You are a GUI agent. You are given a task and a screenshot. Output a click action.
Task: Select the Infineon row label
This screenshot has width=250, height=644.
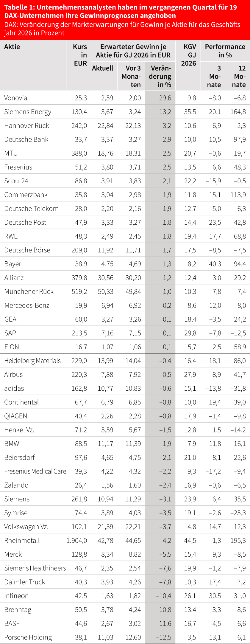click(16, 596)
